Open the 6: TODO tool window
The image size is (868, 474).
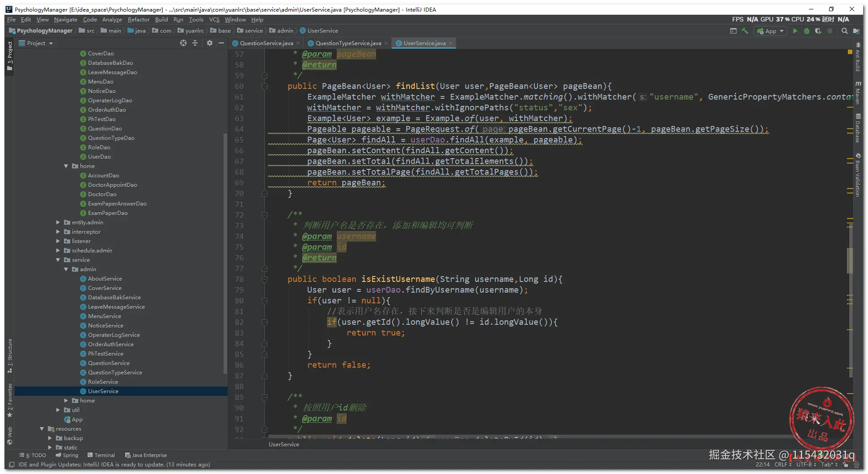[33, 455]
